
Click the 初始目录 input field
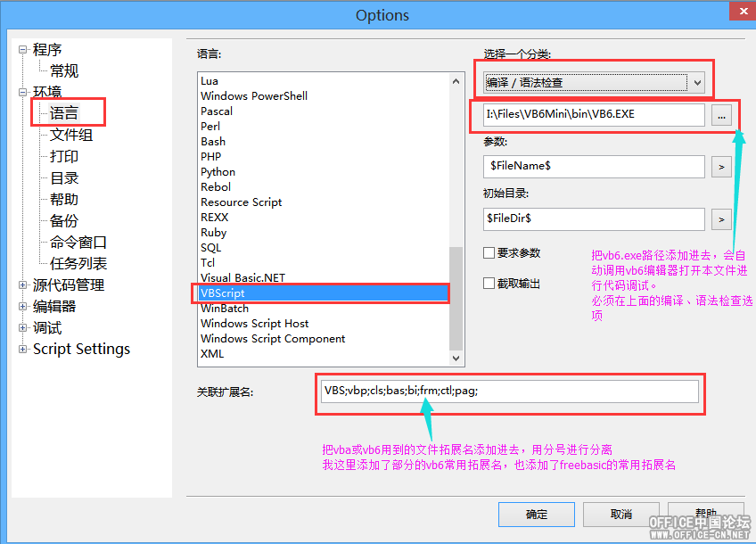(x=594, y=219)
